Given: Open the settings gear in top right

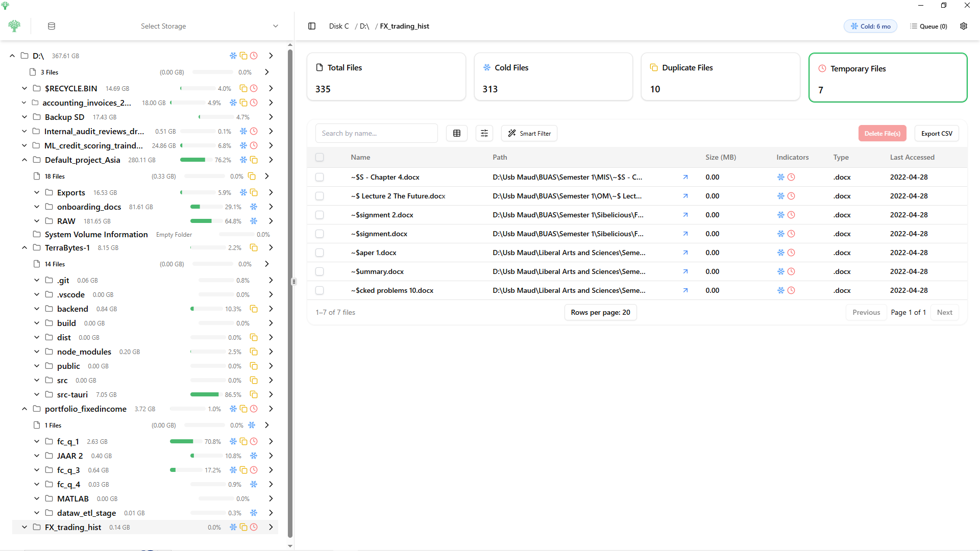Looking at the screenshot, I should tap(964, 26).
